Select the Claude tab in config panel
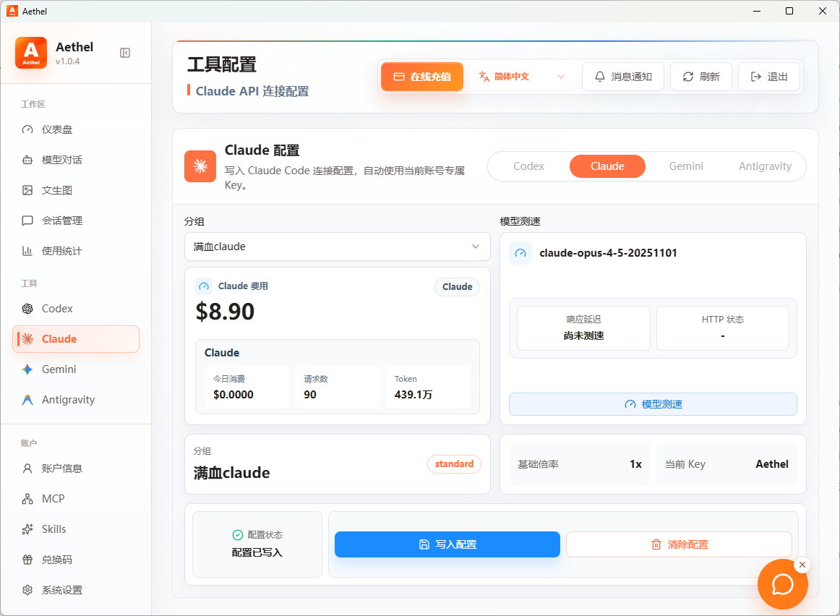The width and height of the screenshot is (840, 616). 607,166
